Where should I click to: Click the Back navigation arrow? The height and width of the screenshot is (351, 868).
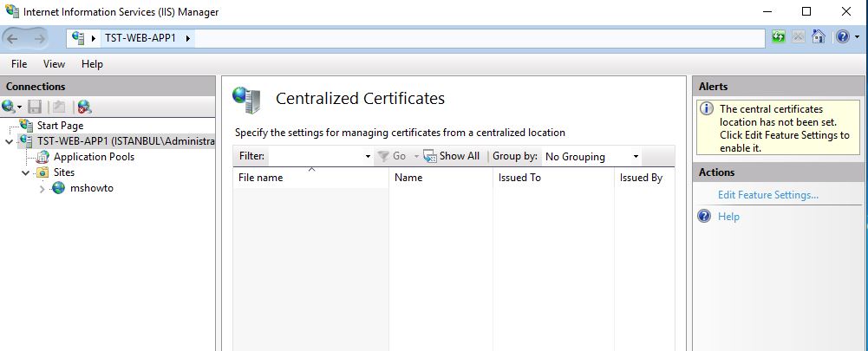pos(12,38)
